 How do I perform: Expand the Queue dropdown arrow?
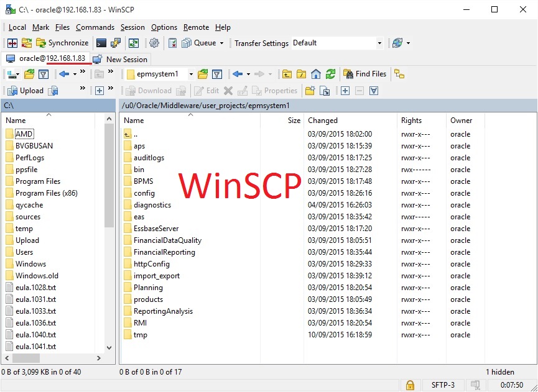click(x=221, y=43)
